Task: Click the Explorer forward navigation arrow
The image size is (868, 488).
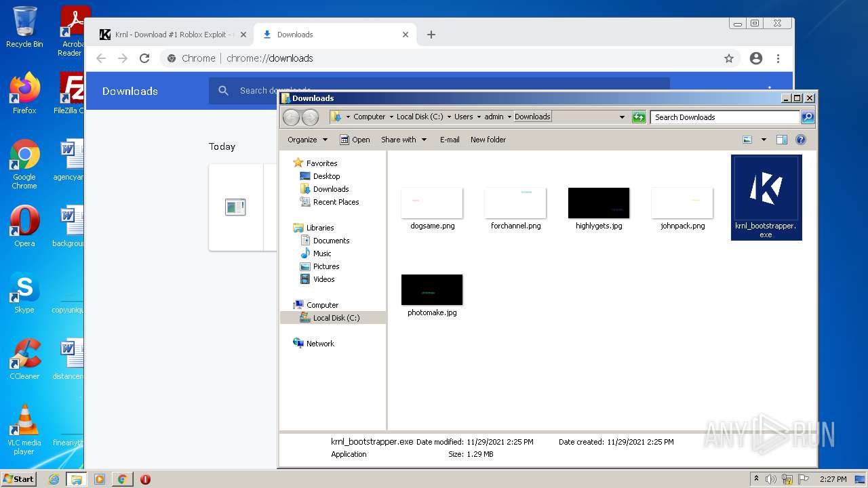Action: coord(310,117)
